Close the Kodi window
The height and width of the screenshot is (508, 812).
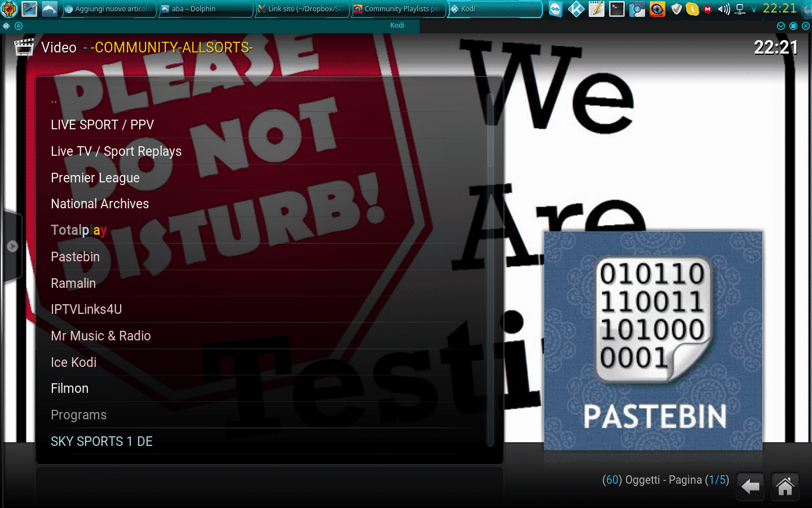pyautogui.click(x=806, y=26)
